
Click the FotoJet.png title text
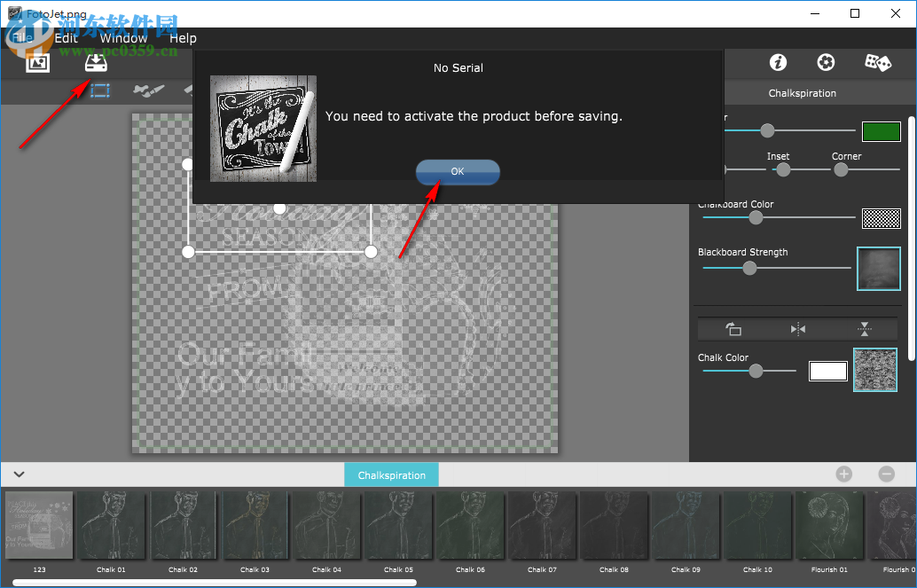pyautogui.click(x=57, y=13)
